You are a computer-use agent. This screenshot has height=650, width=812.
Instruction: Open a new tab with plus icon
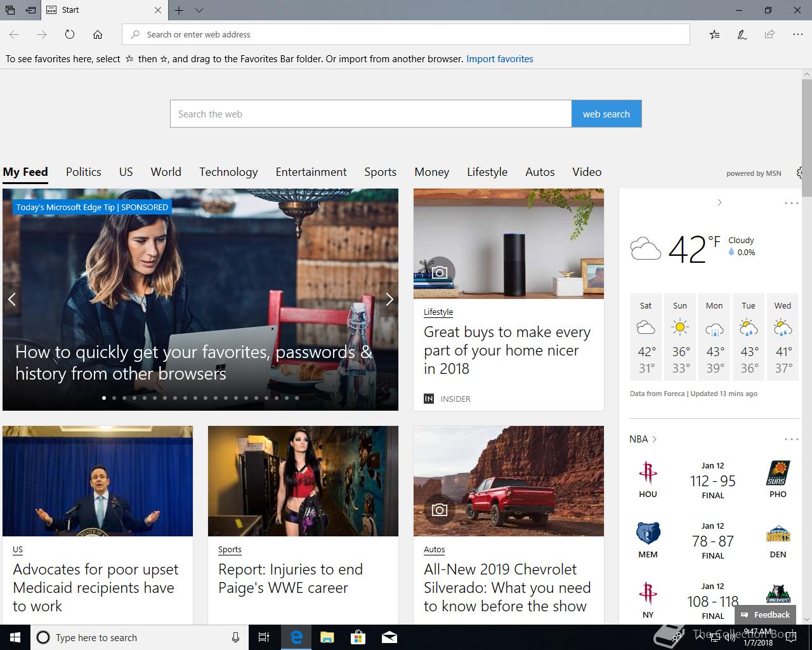pos(179,10)
